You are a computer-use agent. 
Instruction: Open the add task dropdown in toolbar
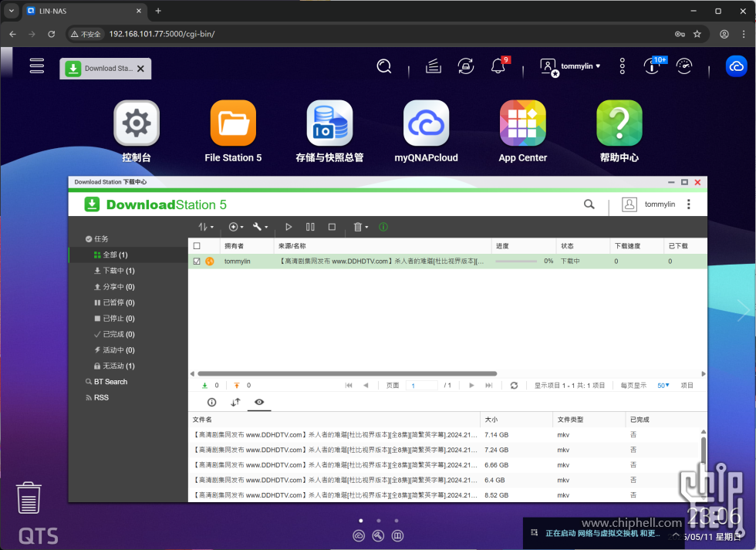pyautogui.click(x=236, y=227)
